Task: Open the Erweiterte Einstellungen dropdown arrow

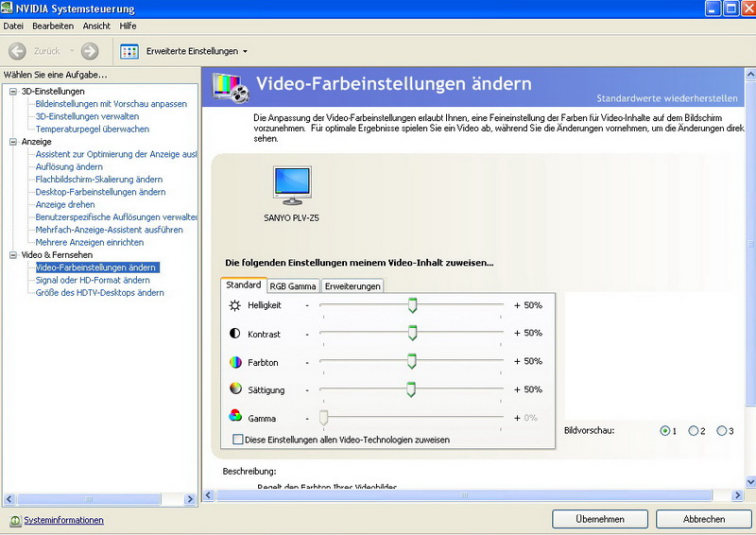Action: (x=245, y=51)
